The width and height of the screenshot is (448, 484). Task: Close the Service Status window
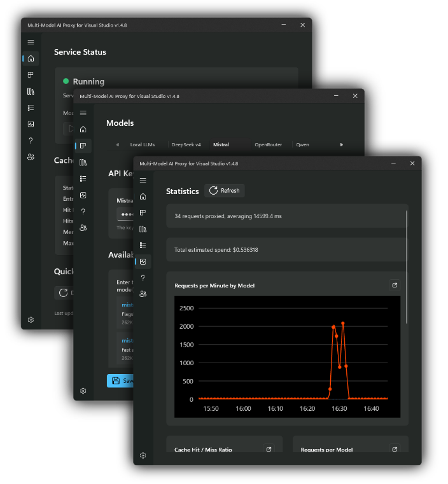click(x=302, y=25)
